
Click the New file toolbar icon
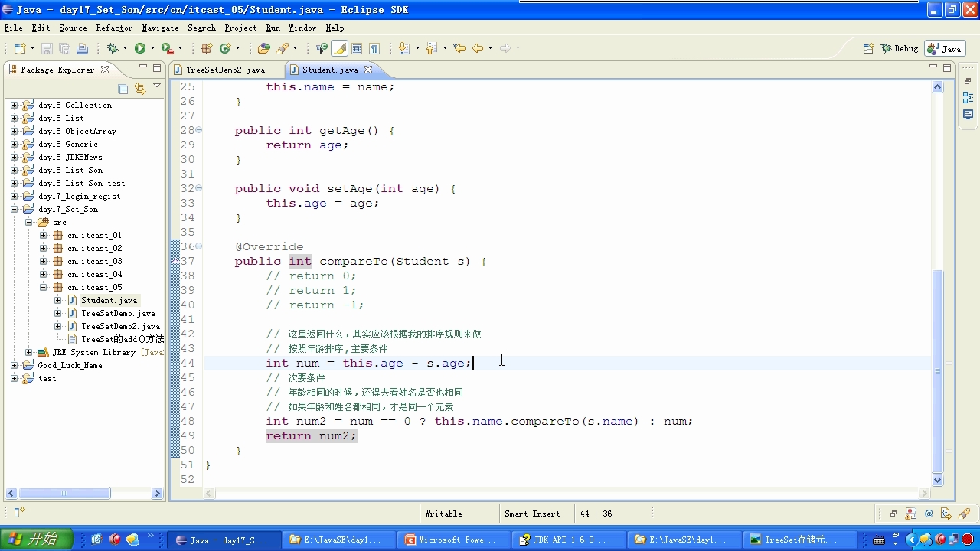tap(19, 48)
